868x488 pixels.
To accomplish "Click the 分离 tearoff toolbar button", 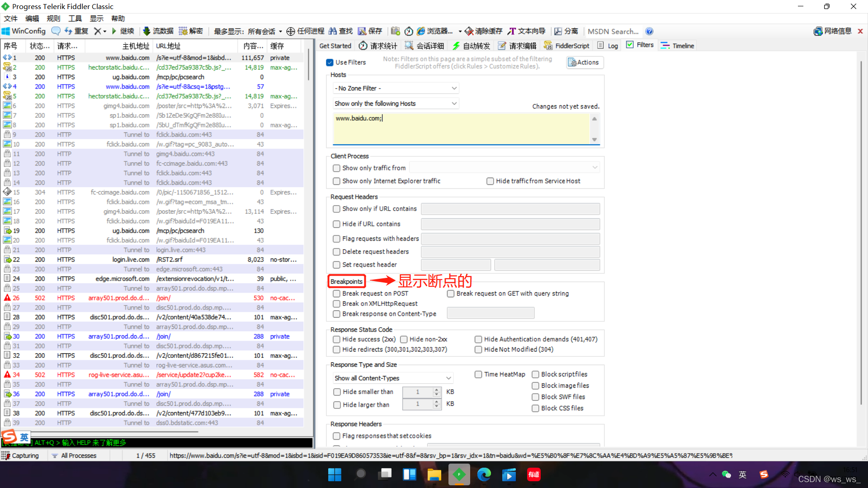I will [x=566, y=31].
